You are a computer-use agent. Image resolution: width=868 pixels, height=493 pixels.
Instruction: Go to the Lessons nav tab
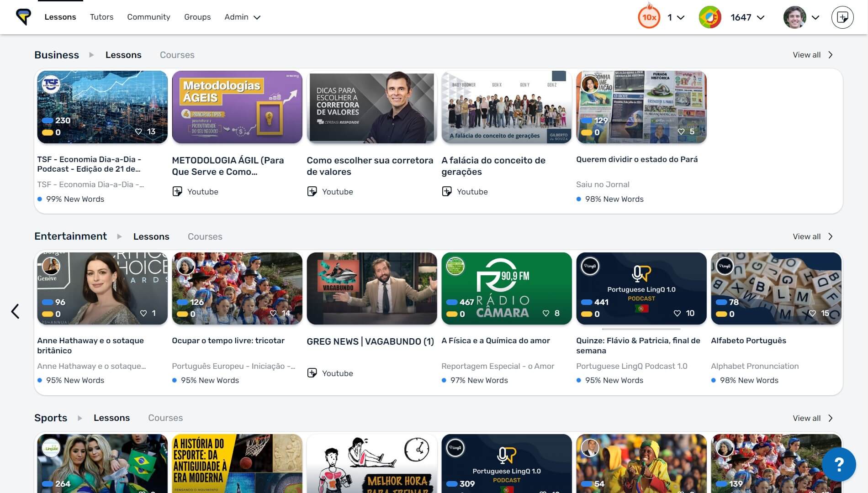(x=60, y=17)
